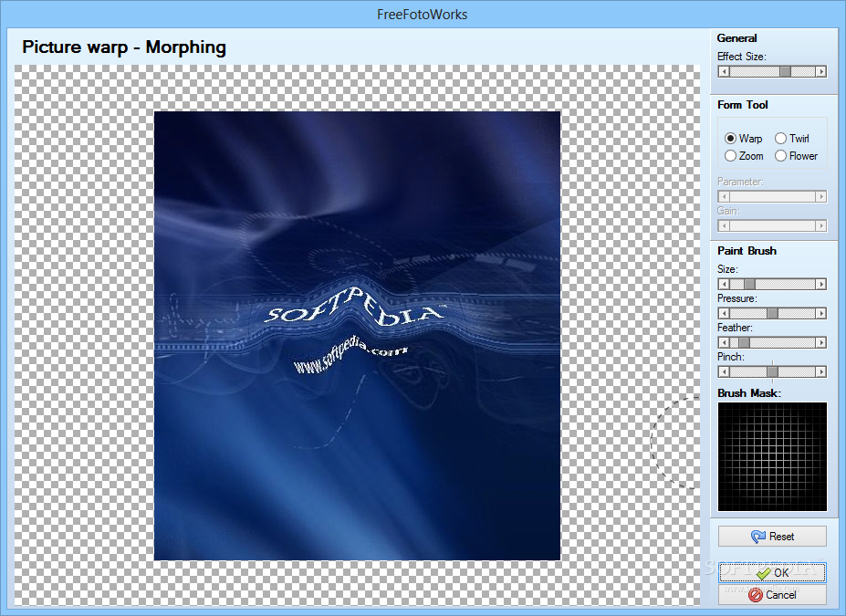This screenshot has height=616, width=846.
Task: Click Pinch slider left arrow
Action: pyautogui.click(x=724, y=371)
